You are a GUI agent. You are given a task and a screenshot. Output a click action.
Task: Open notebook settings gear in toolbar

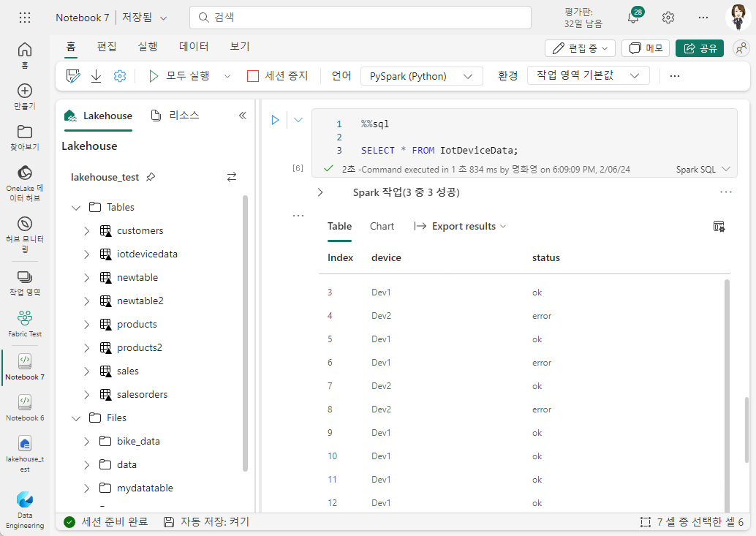point(120,76)
